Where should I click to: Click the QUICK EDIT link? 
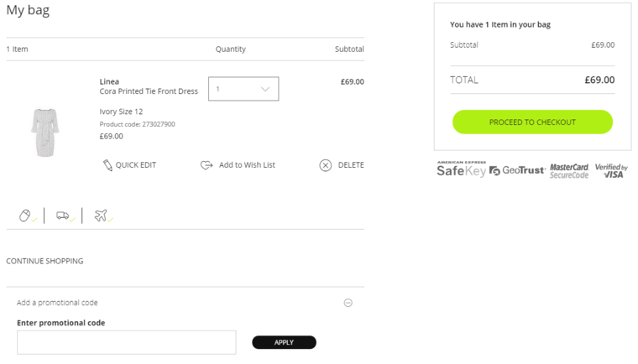point(135,165)
